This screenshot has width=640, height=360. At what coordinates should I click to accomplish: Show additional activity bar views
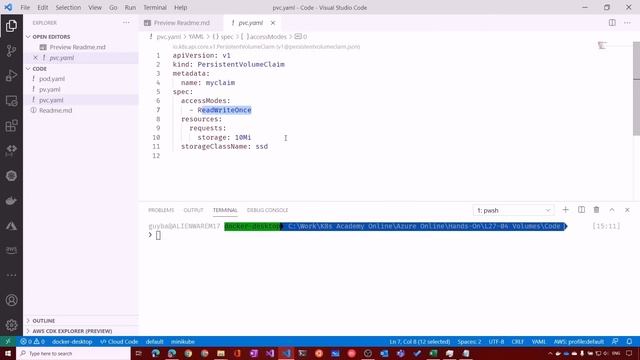pyautogui.click(x=11, y=275)
